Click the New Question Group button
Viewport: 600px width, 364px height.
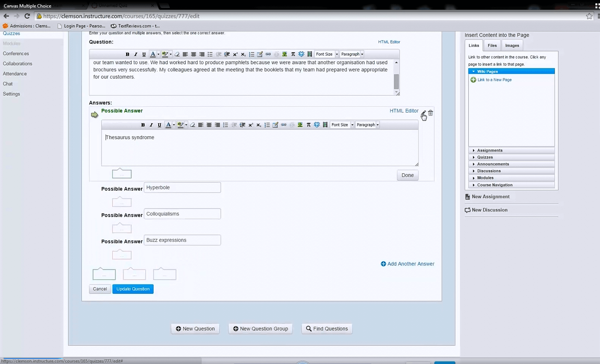(261, 329)
